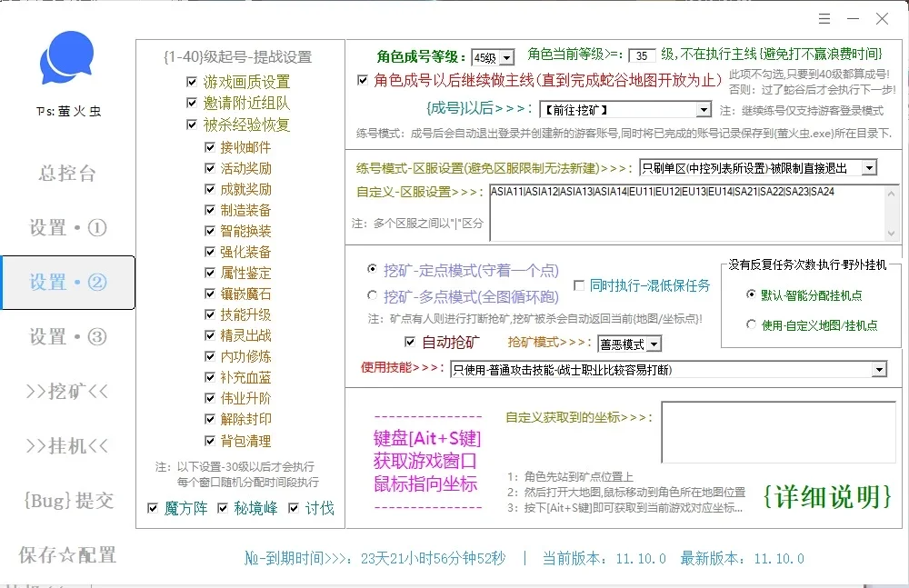Viewport: 909px width, 588px height.
Task: Click the 最新版本: 11.10.0 text
Action: click(742, 558)
